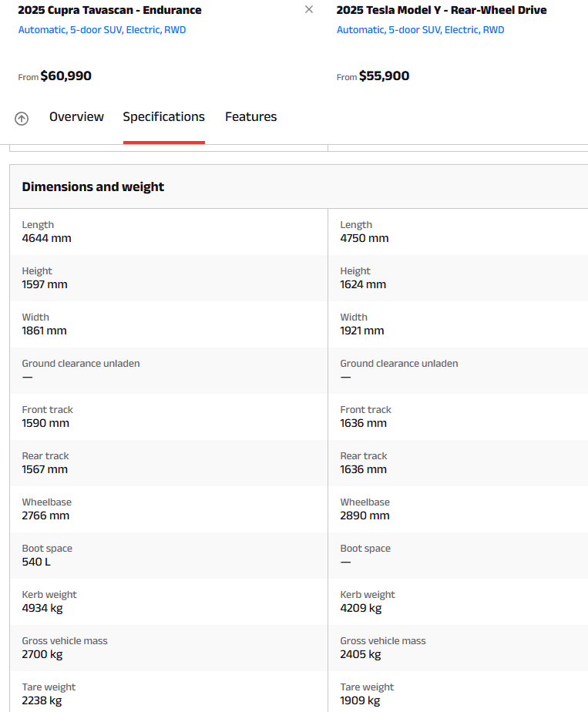The image size is (588, 712).
Task: Select Cupra gross vehicle mass 2700 kg
Action: pyautogui.click(x=42, y=655)
